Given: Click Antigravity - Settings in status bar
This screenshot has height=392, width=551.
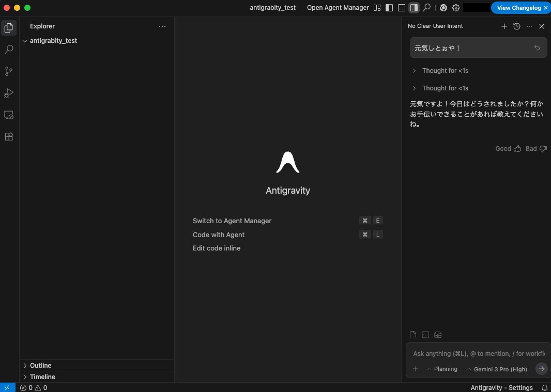Looking at the screenshot, I should [x=501, y=388].
